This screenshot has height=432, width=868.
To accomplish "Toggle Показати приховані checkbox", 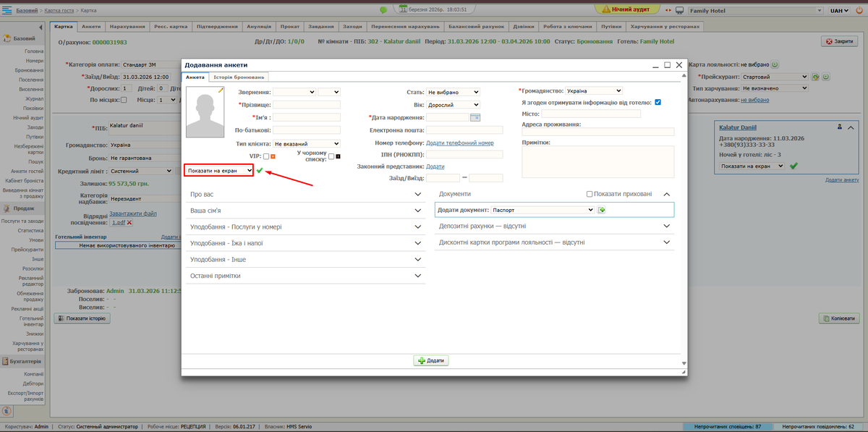I will coord(590,194).
